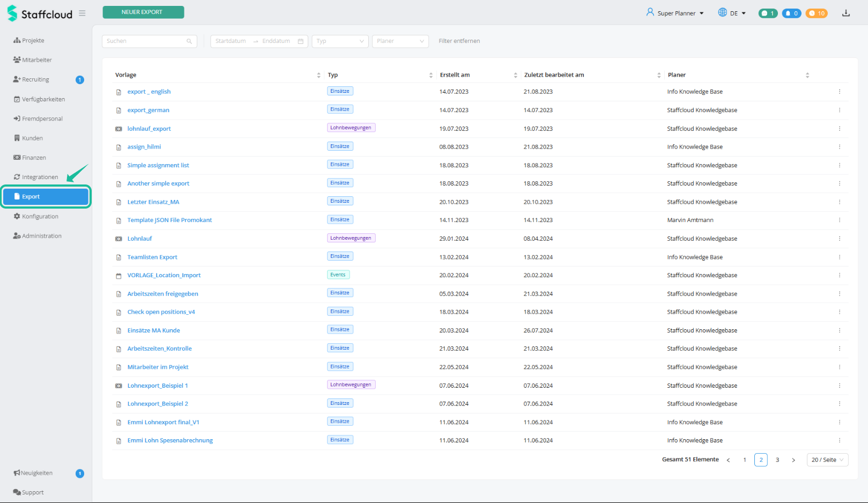
Task: Change the 20 / Seite page size
Action: 827,460
